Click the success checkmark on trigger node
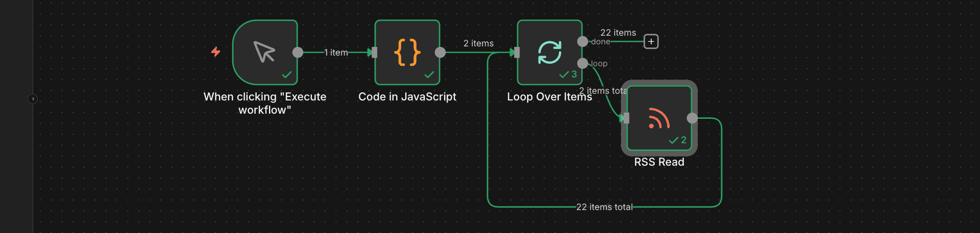 pyautogui.click(x=287, y=75)
